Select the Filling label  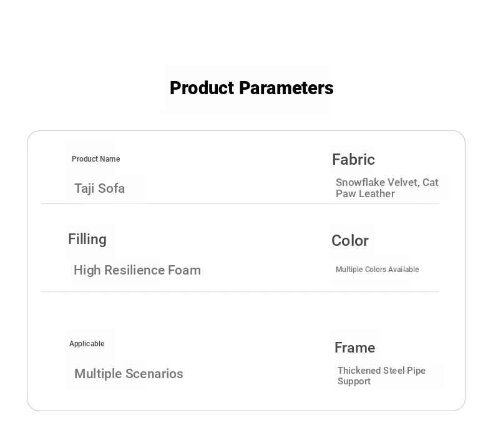pyautogui.click(x=87, y=239)
